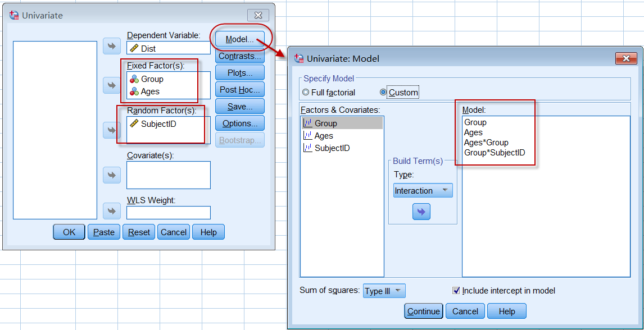This screenshot has width=644, height=330.
Task: Open the Model... dialog button
Action: (240, 39)
